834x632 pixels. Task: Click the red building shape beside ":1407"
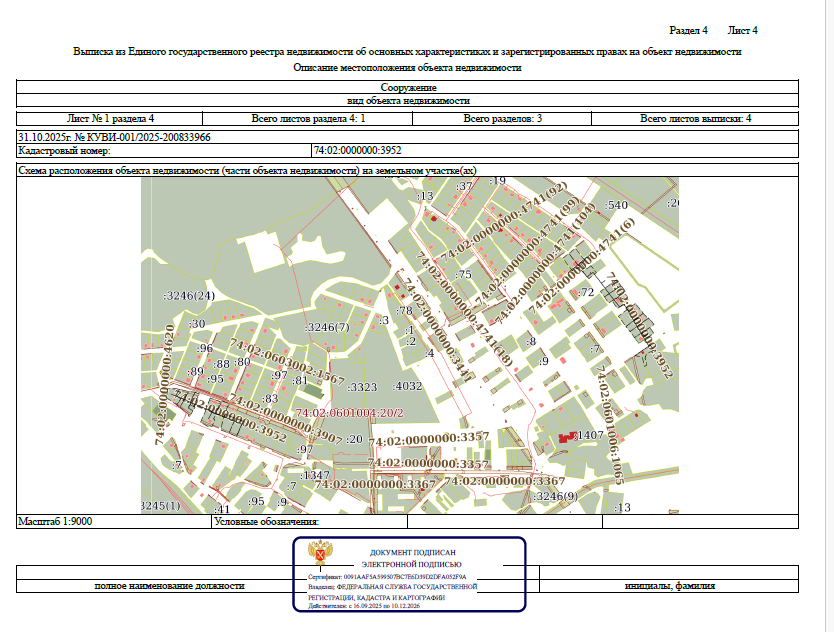click(x=568, y=438)
